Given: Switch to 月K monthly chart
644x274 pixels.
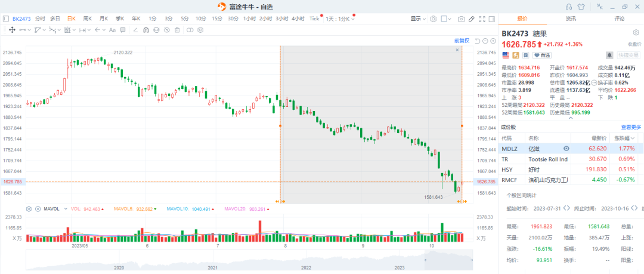Looking at the screenshot, I should pos(104,19).
